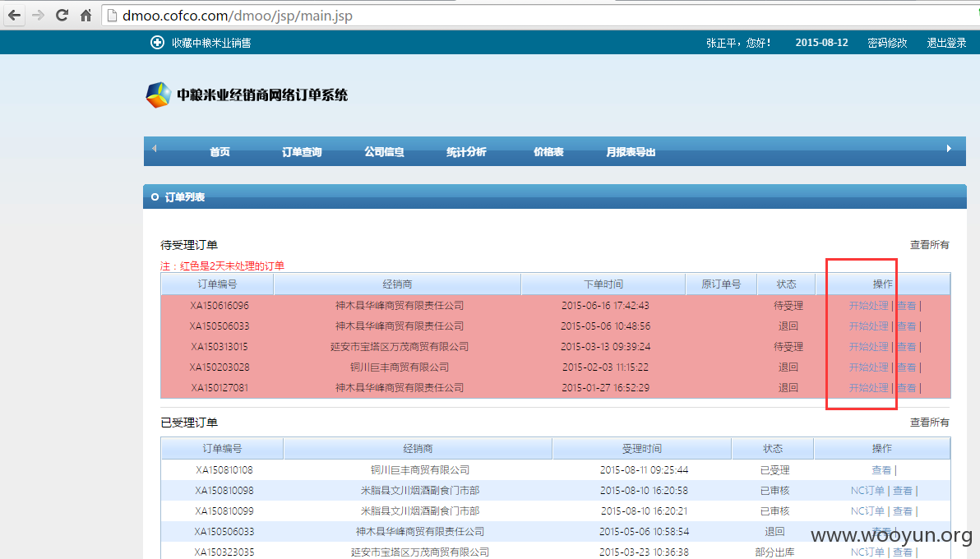Click the date 2015-08-12 in top bar
The image size is (980, 559).
point(821,43)
